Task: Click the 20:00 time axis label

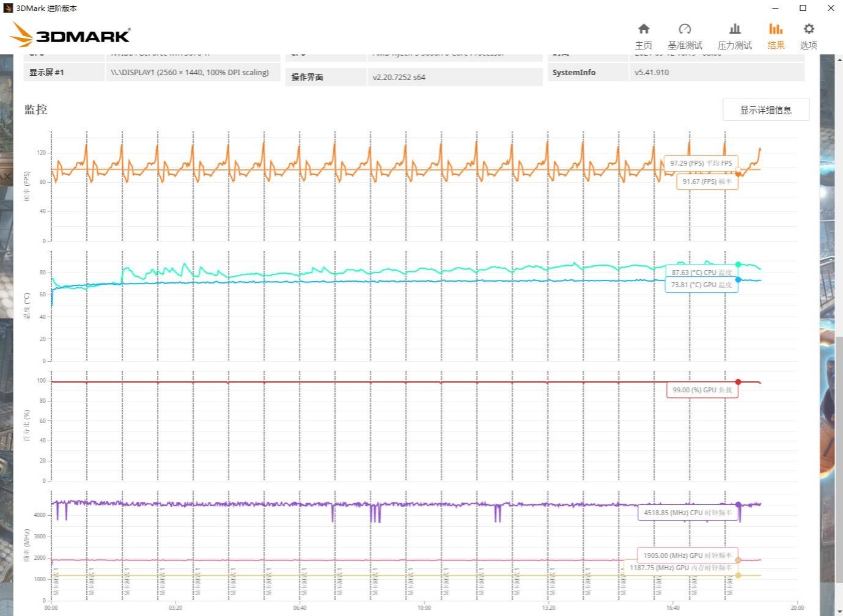Action: (x=797, y=607)
